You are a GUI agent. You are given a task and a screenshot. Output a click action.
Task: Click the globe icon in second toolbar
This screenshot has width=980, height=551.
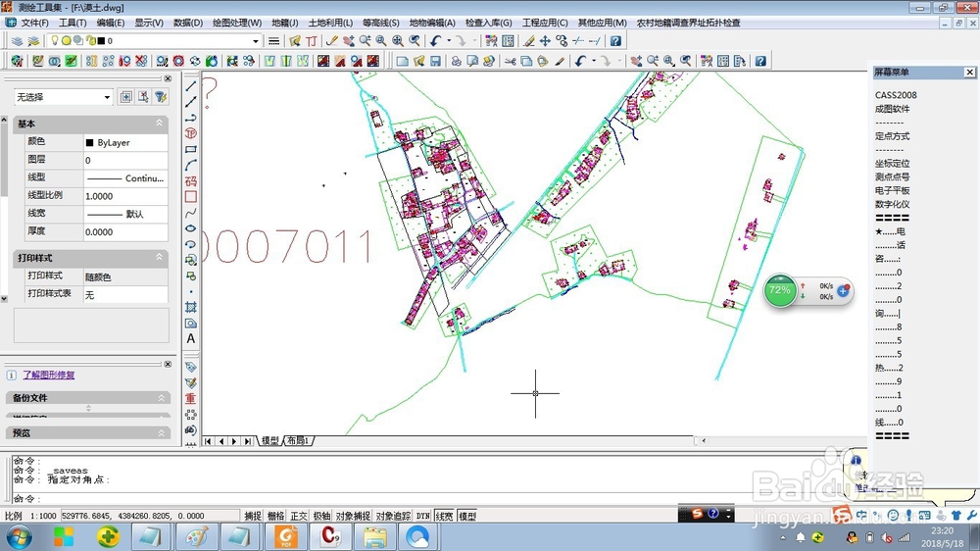(x=17, y=61)
